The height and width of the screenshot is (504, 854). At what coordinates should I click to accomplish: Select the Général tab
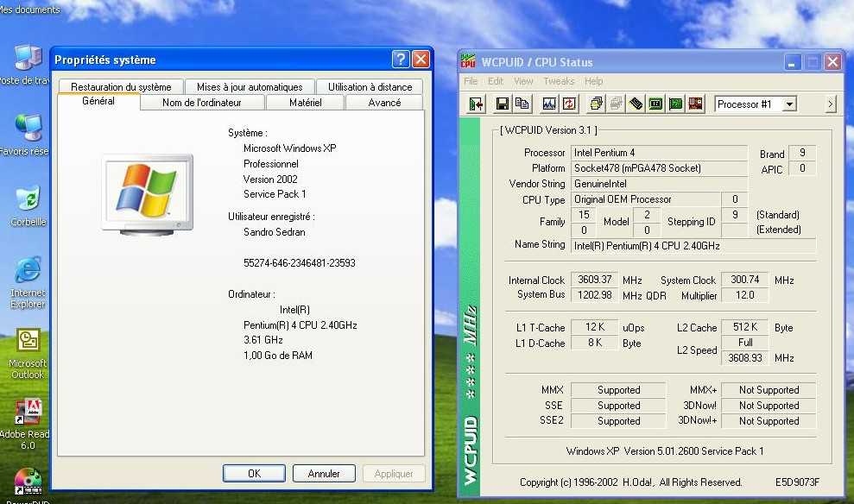tap(98, 101)
